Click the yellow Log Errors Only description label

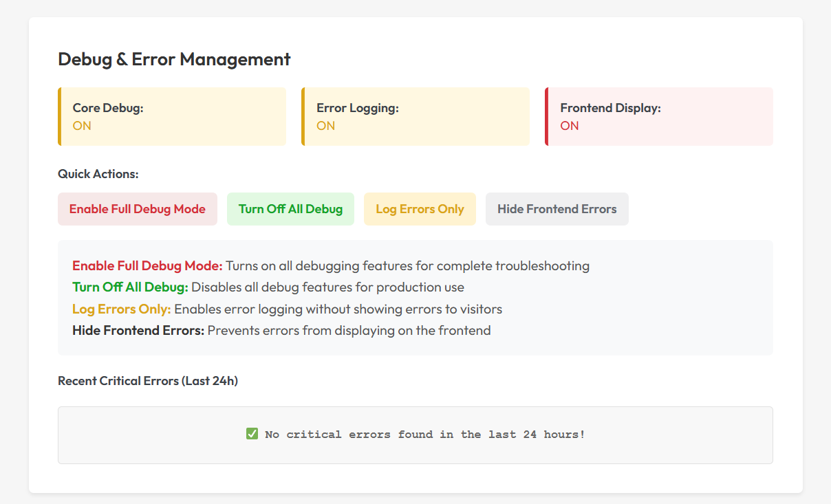pyautogui.click(x=121, y=309)
